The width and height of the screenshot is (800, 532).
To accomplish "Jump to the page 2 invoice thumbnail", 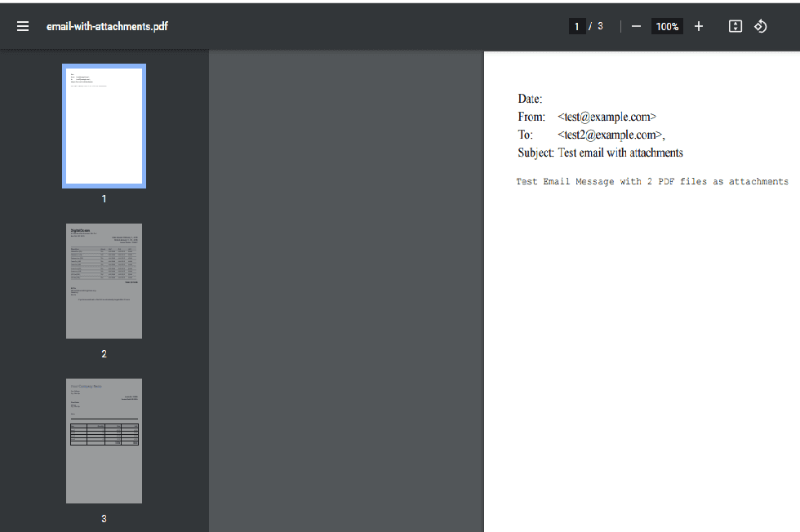I will pos(104,281).
